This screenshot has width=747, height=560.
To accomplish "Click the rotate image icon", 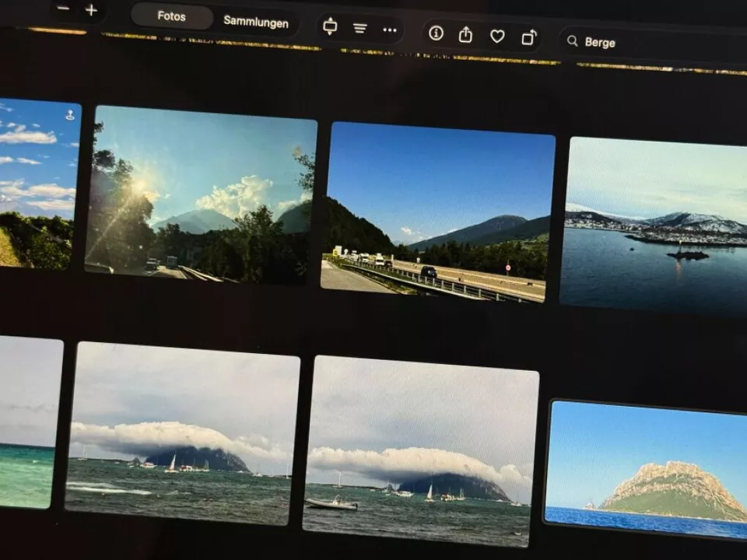I will 529,37.
